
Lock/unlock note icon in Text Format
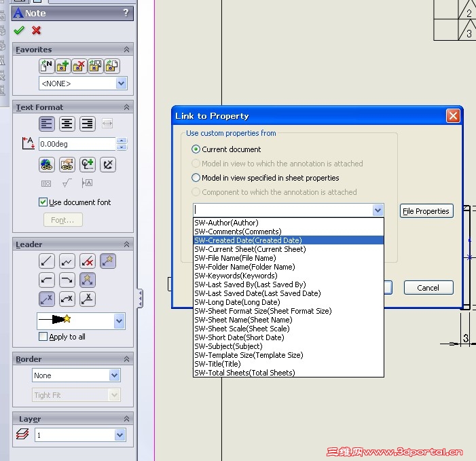coord(108,165)
